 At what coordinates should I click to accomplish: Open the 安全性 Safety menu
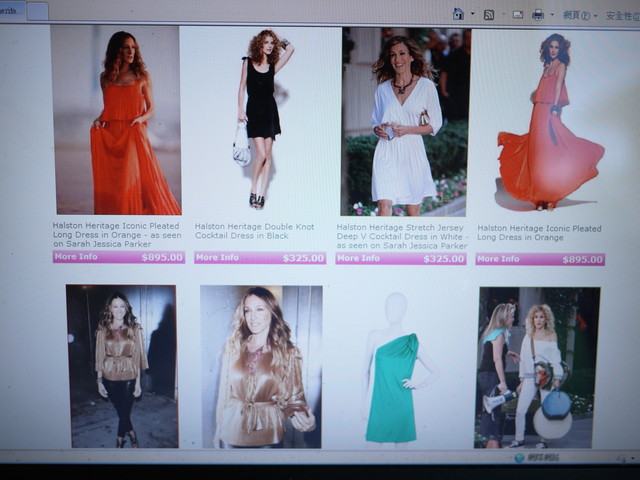(x=622, y=16)
